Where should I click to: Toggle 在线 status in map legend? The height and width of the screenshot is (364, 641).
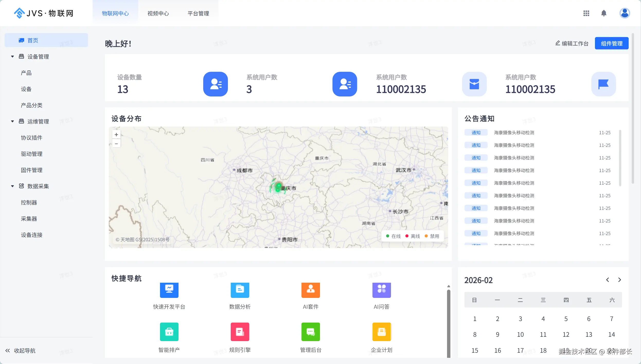click(393, 236)
